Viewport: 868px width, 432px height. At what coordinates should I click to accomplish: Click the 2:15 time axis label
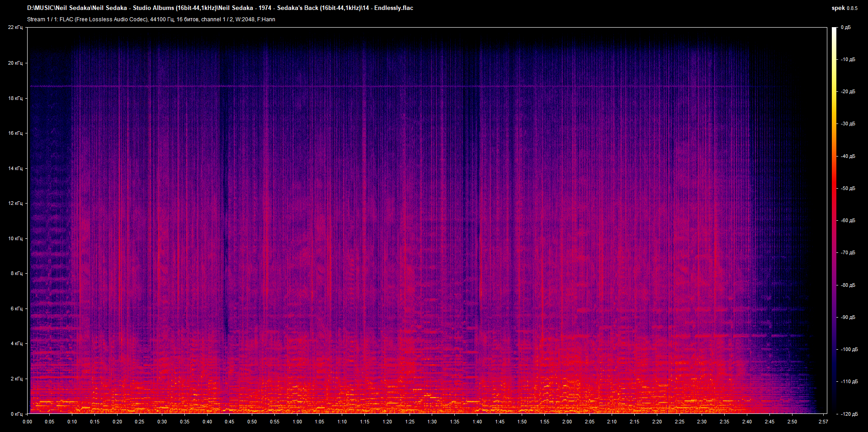tap(634, 422)
